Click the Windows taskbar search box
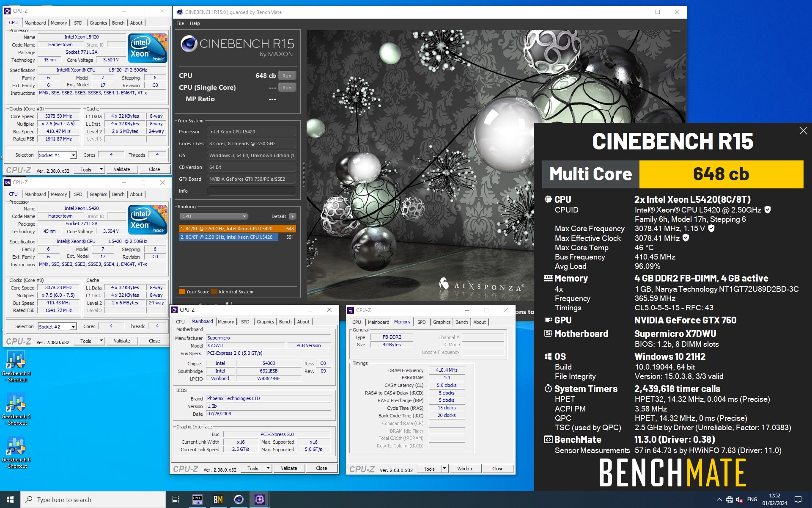The image size is (812, 508). point(93,500)
